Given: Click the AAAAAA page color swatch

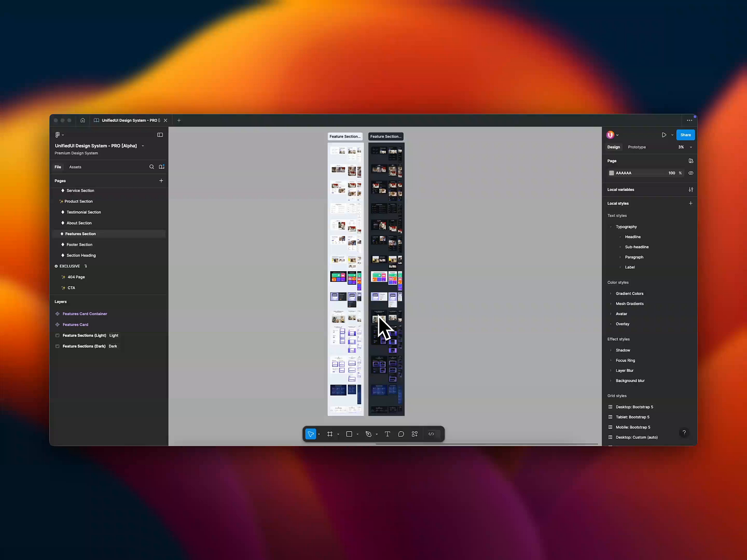Looking at the screenshot, I should click(x=612, y=173).
